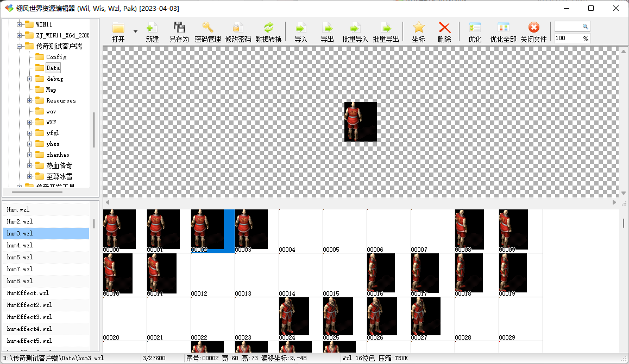
Task: Select the Map folder in tree
Action: click(51, 90)
